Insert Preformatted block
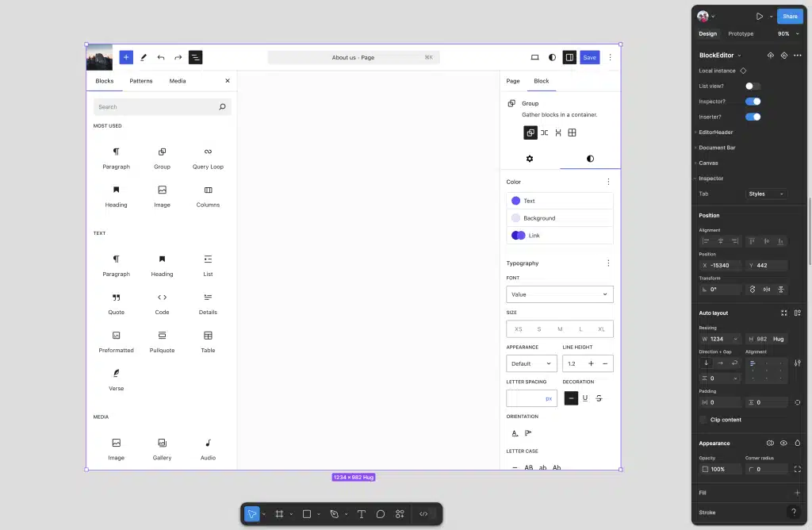This screenshot has width=812, height=530. pyautogui.click(x=116, y=343)
